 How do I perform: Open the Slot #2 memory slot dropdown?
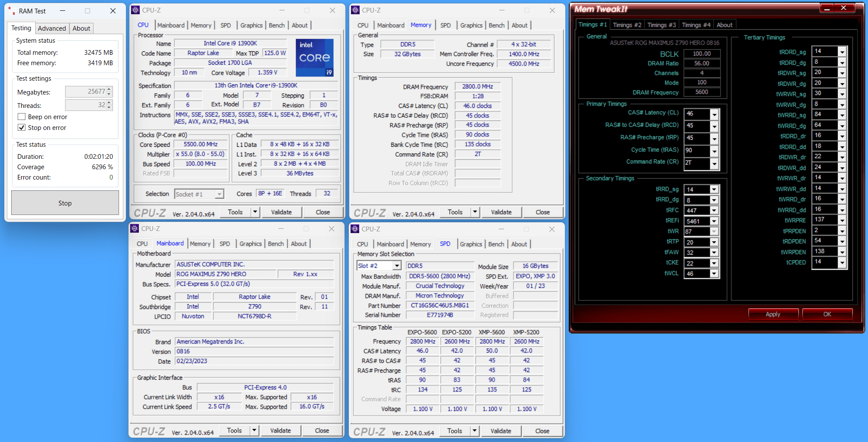(x=397, y=266)
